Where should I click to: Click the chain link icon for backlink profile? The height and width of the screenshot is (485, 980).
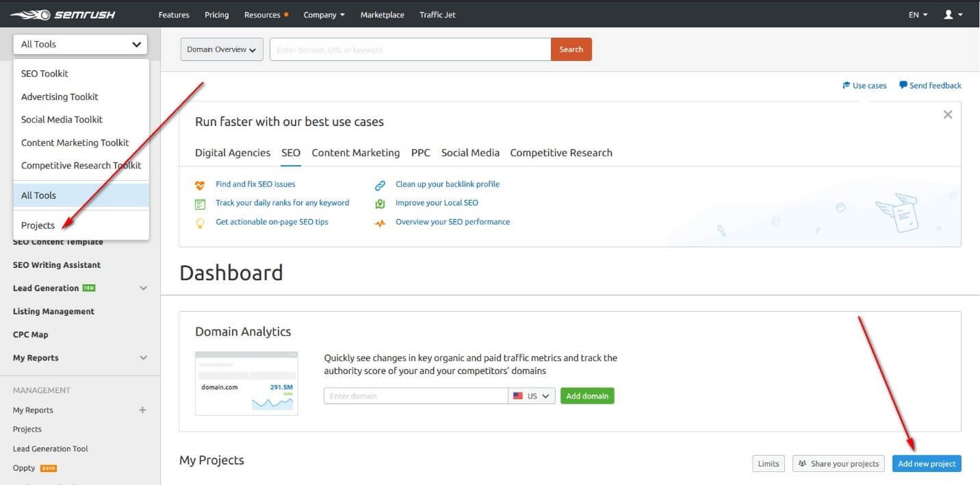tap(380, 185)
